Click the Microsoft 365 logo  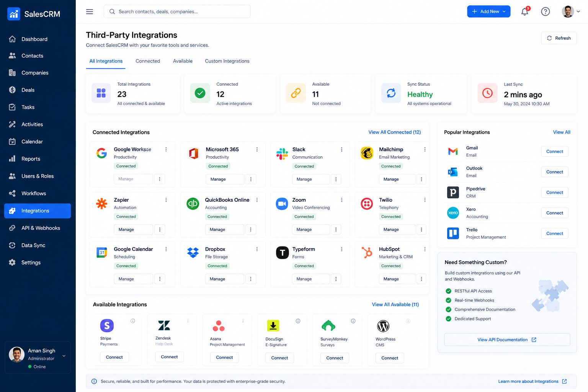[x=194, y=154]
